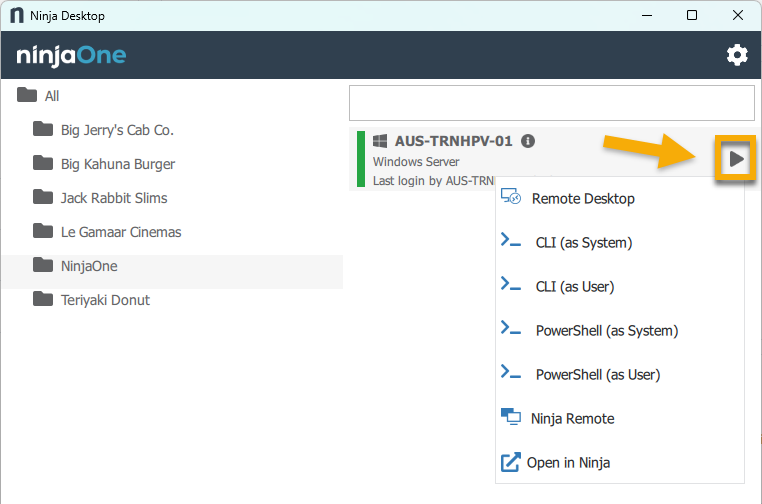Open Jack Rabbit Slims folder
This screenshot has width=762, height=504.
pyautogui.click(x=113, y=198)
